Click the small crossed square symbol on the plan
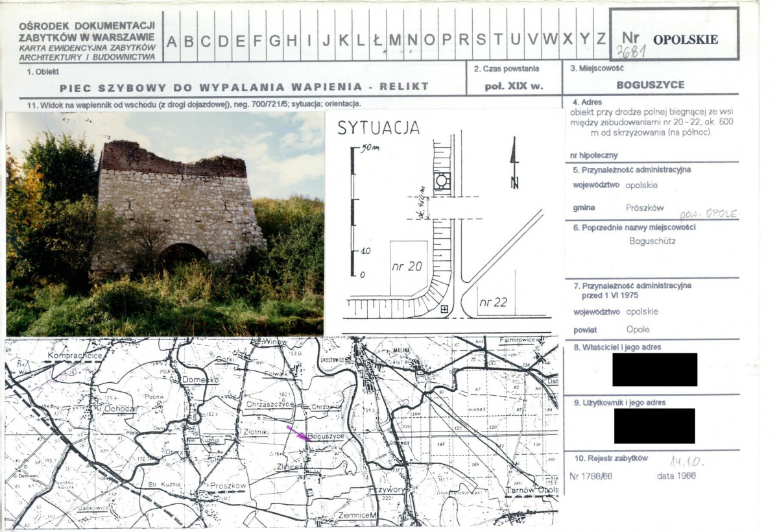The width and height of the screenshot is (777, 532). click(x=444, y=309)
